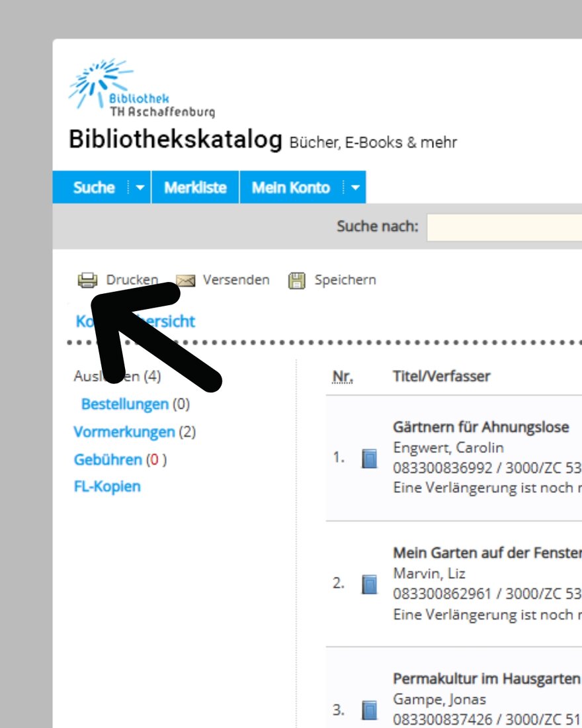
Task: Click author Engwert, Carolin
Action: click(x=448, y=447)
